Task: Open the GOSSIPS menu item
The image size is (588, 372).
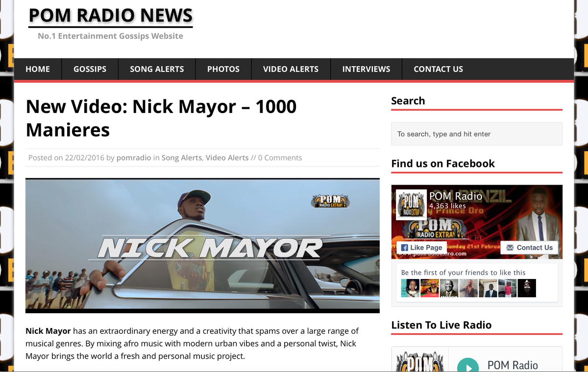Action: pos(90,69)
